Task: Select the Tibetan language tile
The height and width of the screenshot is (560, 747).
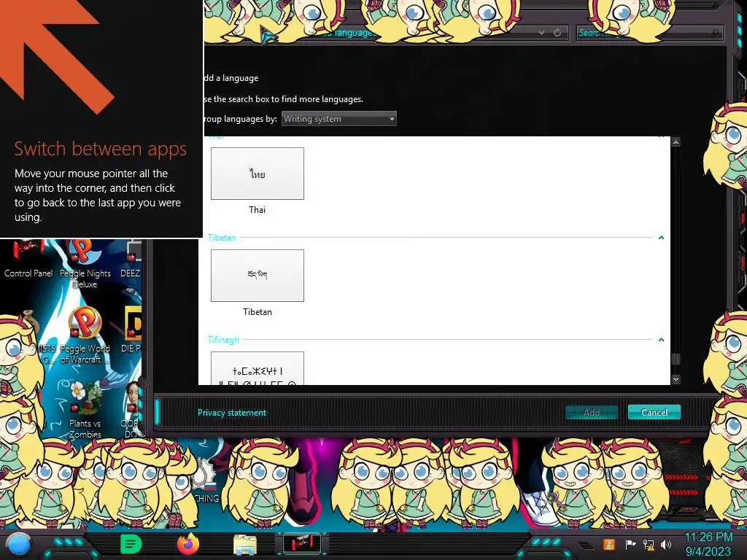Action: (x=258, y=275)
